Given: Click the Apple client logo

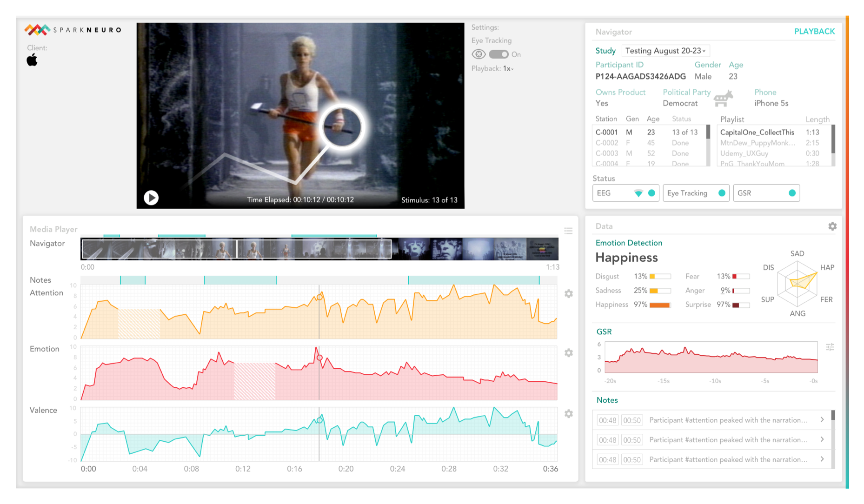Looking at the screenshot, I should pyautogui.click(x=32, y=60).
